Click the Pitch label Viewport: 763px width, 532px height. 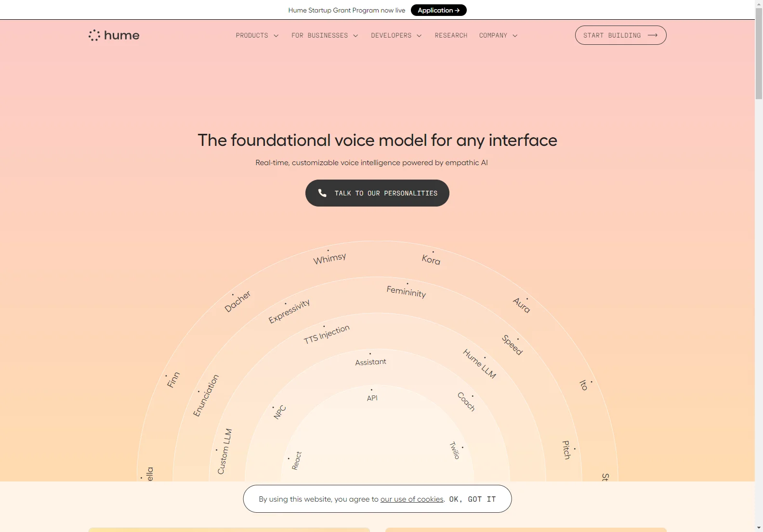tap(566, 450)
